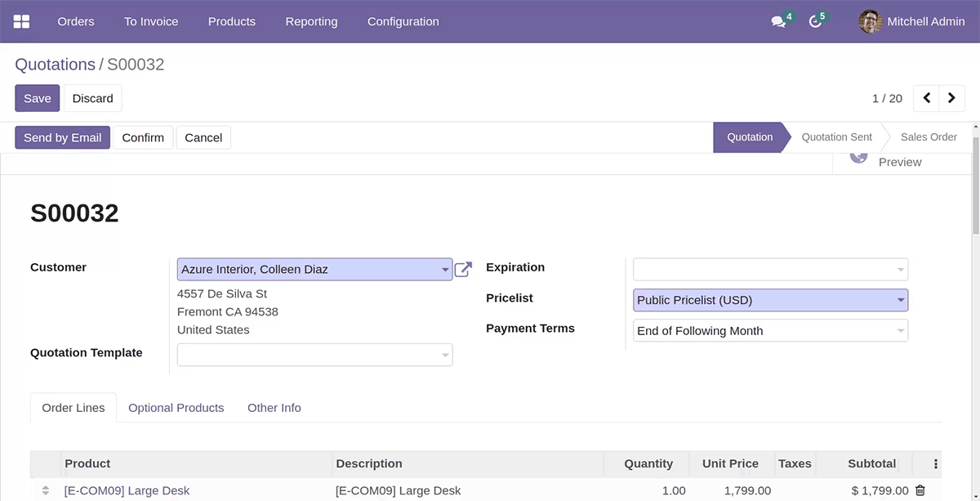
Task: Open the column options kebab menu
Action: coord(936,463)
